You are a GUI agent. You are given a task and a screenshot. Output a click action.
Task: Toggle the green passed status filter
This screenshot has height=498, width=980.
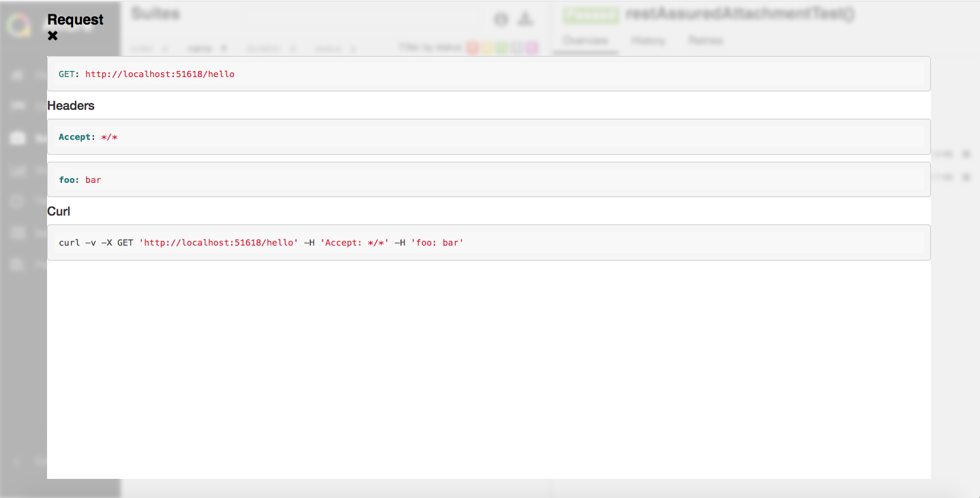tap(502, 48)
